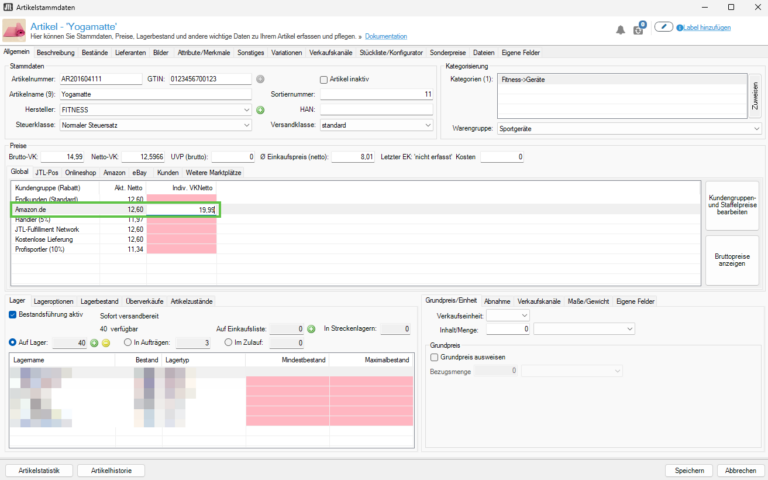Open the Steuerklasse dropdown
The image size is (768, 480).
pyautogui.click(x=246, y=125)
